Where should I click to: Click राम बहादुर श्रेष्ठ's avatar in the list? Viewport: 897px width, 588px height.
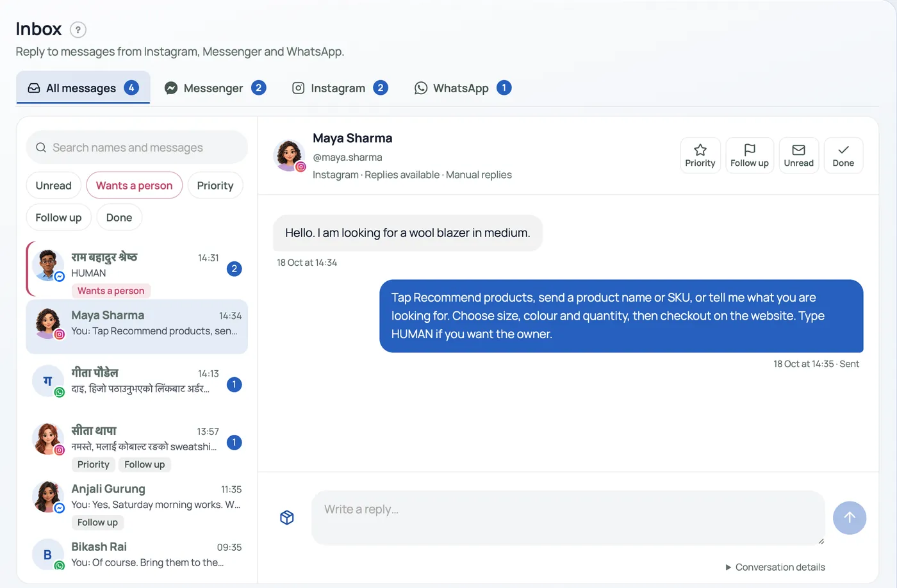[48, 265]
